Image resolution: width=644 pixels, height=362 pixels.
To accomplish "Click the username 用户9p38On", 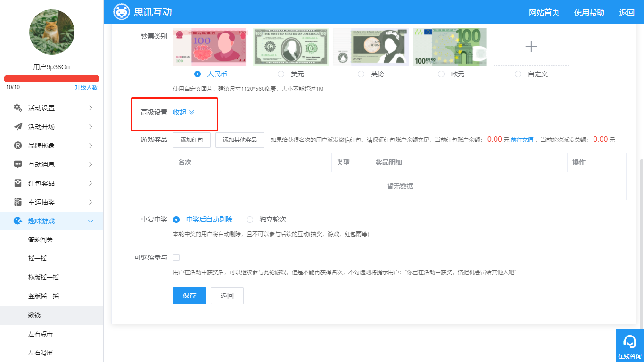I will [x=52, y=67].
